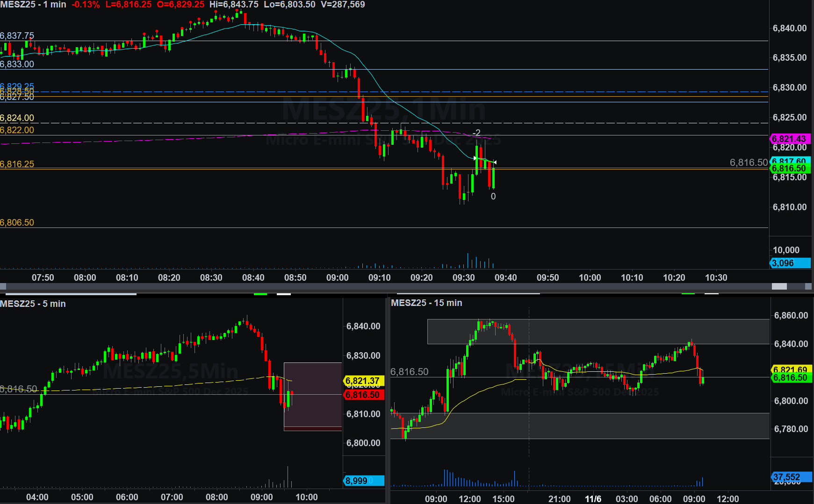Click white triangle marker beside last 1 min candle

point(495,162)
